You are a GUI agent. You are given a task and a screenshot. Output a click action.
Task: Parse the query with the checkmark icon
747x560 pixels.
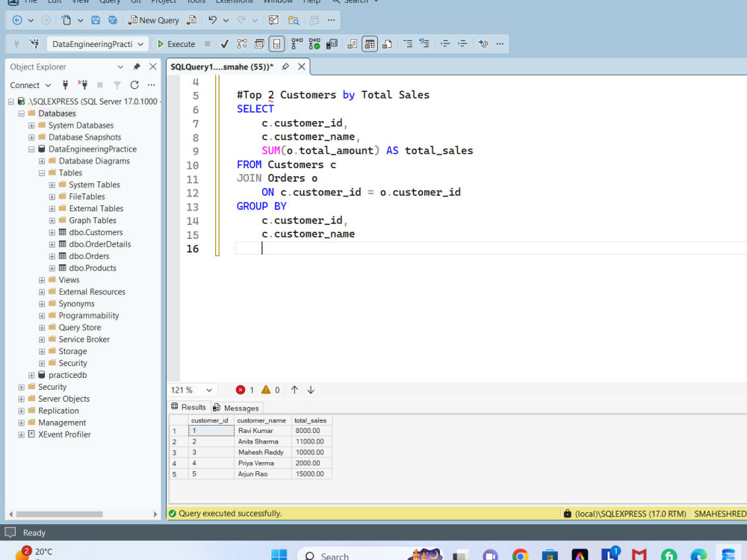point(224,44)
